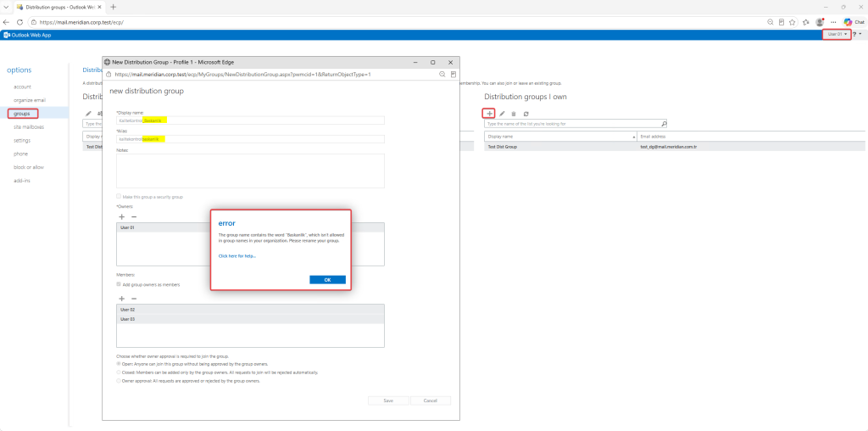The height and width of the screenshot is (431, 868).
Task: Select the Open join approval option
Action: pyautogui.click(x=119, y=364)
